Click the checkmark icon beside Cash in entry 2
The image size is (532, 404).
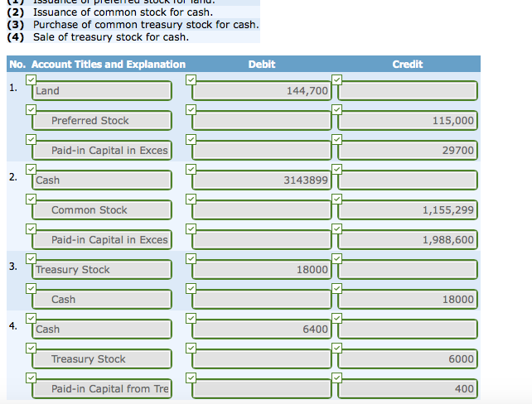pos(31,169)
